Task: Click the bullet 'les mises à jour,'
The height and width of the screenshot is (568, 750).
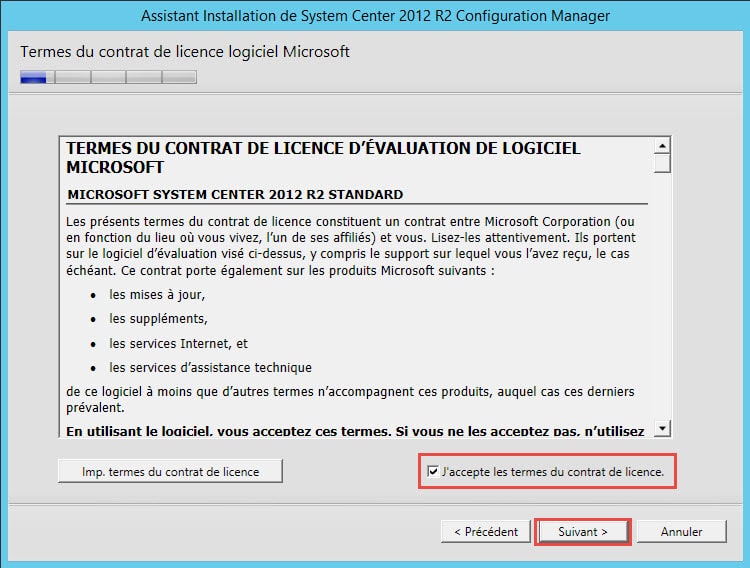Action: [157, 294]
